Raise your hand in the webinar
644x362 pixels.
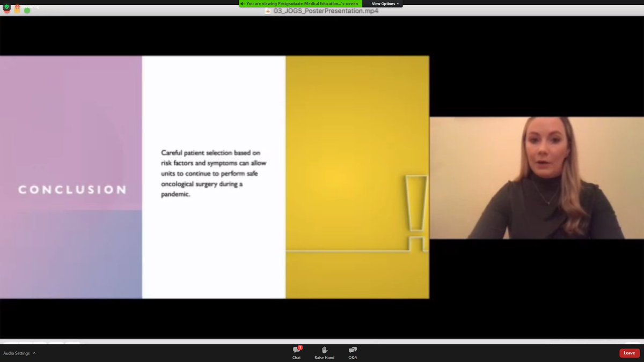pos(324,352)
